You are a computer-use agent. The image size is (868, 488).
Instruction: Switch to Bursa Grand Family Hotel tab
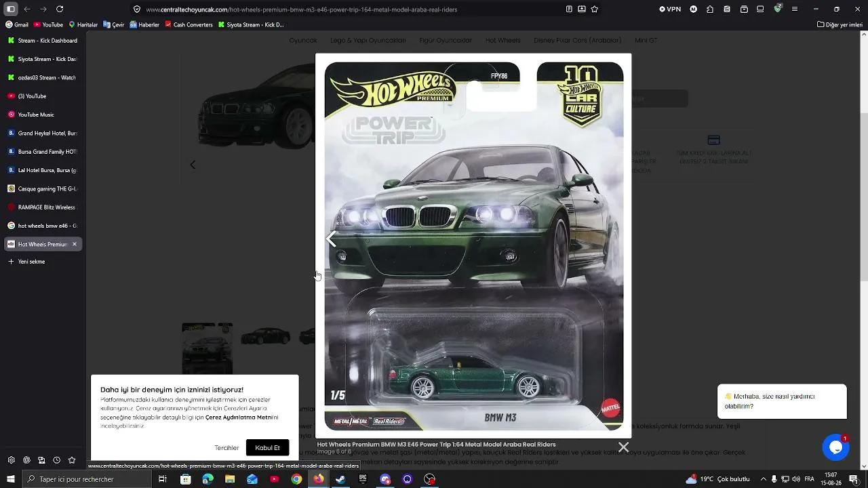click(43, 152)
